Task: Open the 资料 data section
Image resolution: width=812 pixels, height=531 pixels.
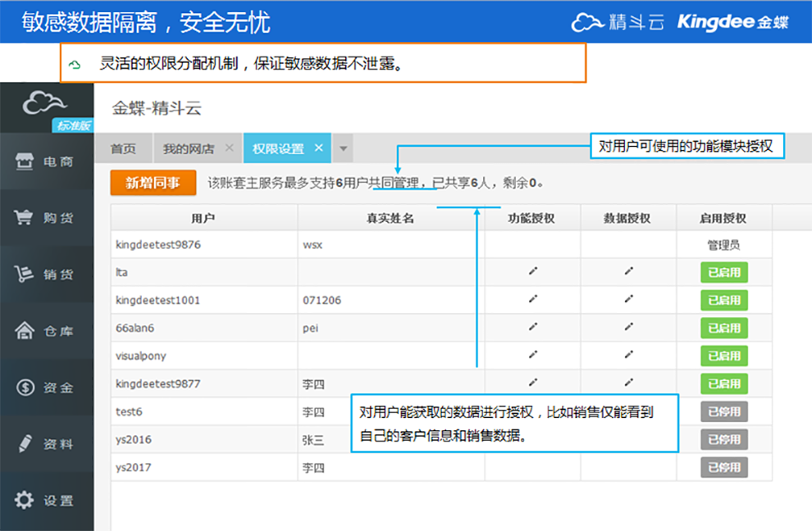Action: pyautogui.click(x=47, y=443)
